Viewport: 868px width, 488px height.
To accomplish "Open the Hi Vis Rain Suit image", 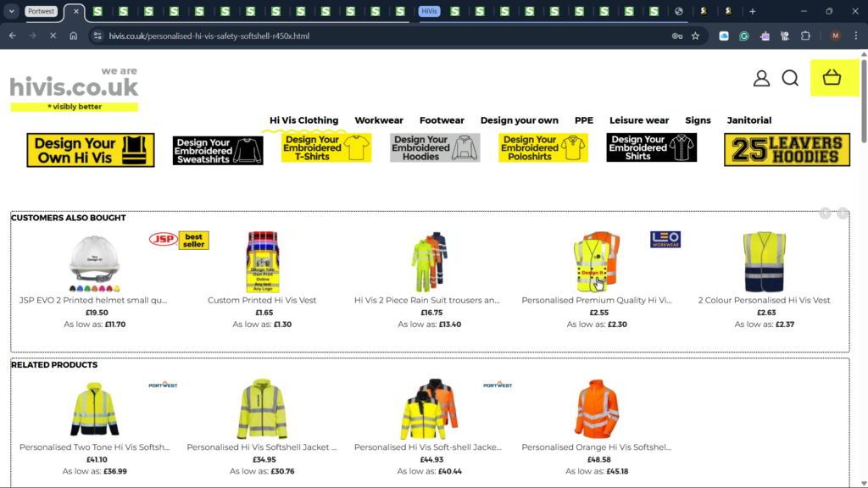I will pyautogui.click(x=430, y=262).
